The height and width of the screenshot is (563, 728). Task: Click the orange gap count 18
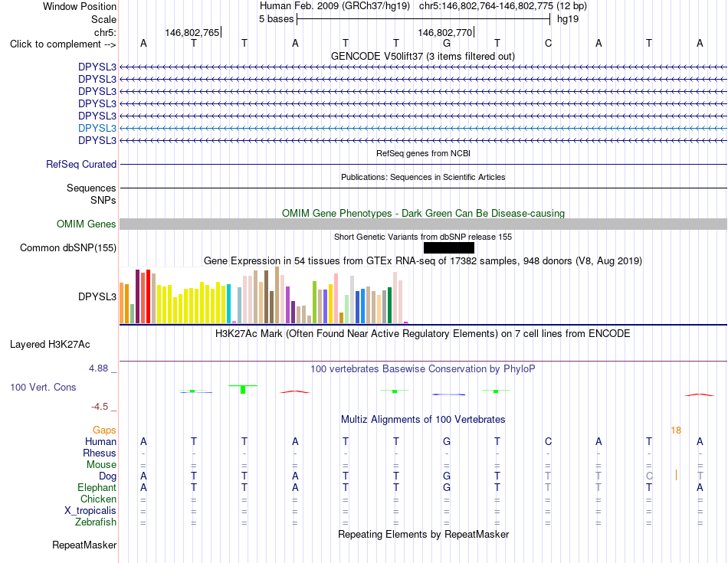(676, 430)
